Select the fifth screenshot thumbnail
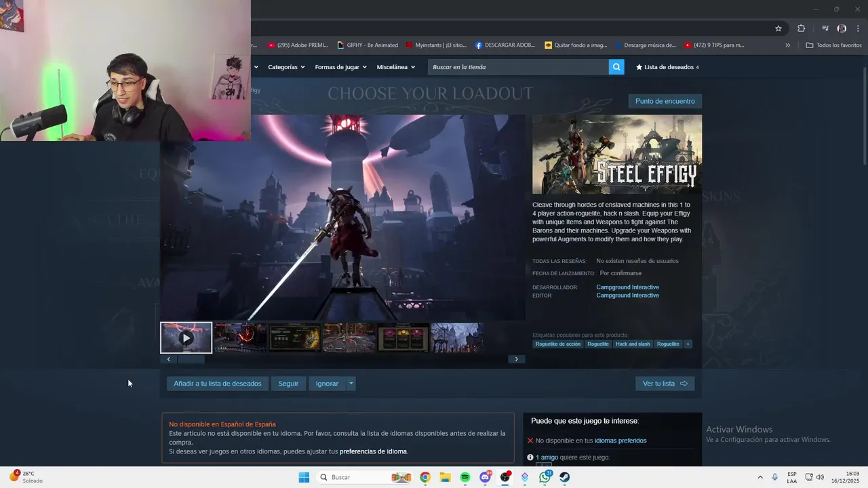868x488 pixels. point(403,338)
